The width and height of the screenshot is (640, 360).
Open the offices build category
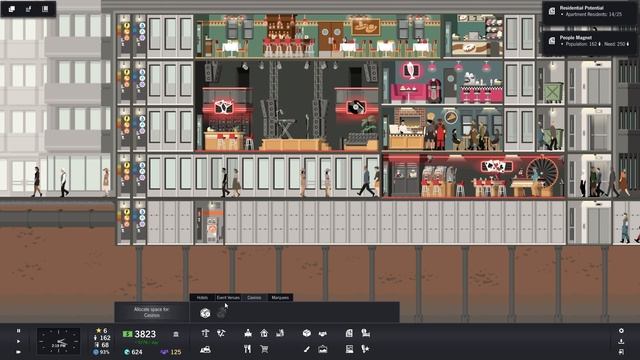pos(248,333)
